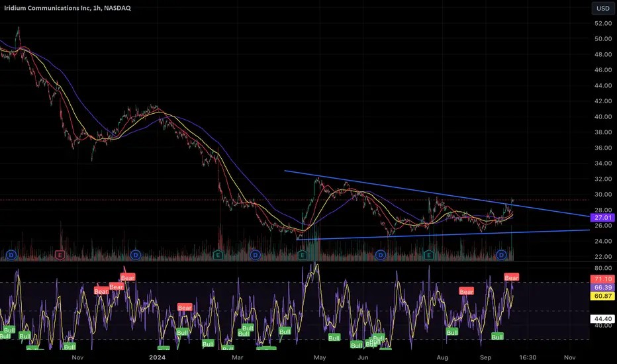617x364 pixels.
Task: Click the dividend marker in September 2024
Action: [501, 255]
